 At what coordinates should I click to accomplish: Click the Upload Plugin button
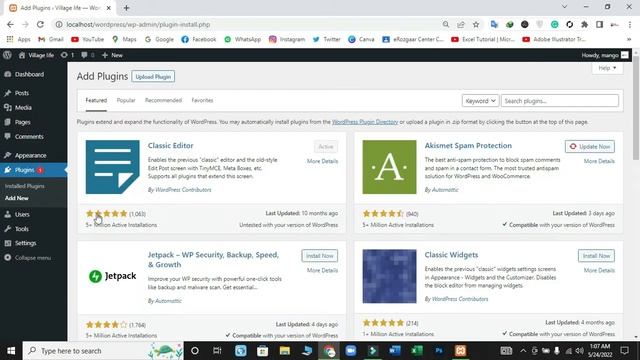(x=153, y=77)
